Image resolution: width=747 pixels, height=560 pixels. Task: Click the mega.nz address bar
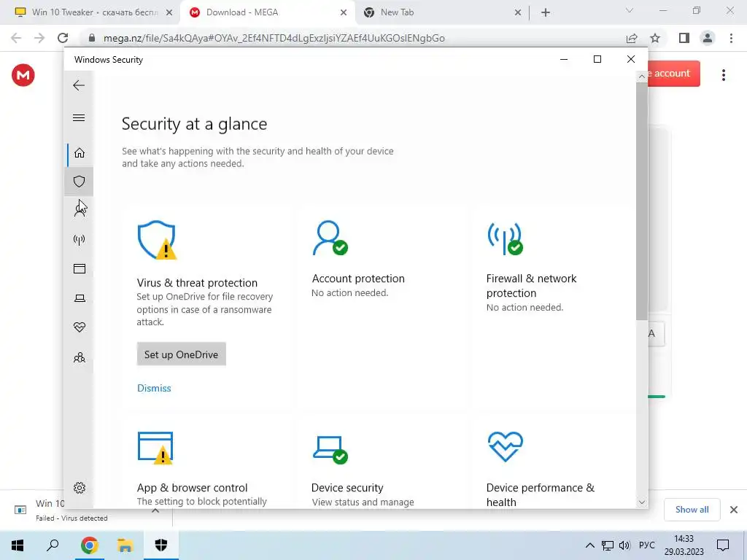coord(274,38)
